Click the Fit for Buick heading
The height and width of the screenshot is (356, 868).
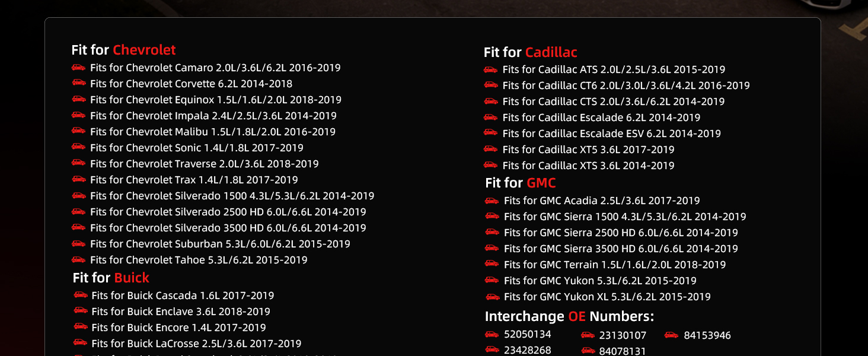click(111, 278)
